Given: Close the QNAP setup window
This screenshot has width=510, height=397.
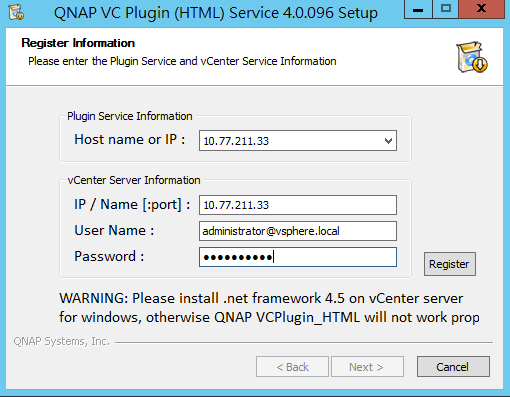Looking at the screenshot, I should [481, 9].
